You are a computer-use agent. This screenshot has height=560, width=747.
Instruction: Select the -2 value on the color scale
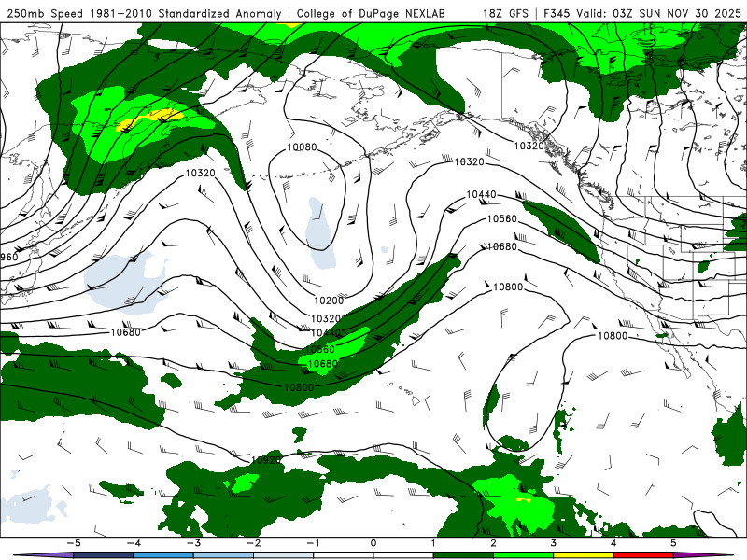253,543
